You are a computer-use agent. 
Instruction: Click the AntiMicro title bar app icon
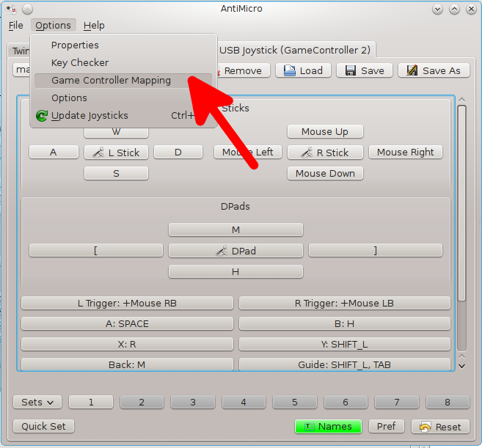pos(12,10)
